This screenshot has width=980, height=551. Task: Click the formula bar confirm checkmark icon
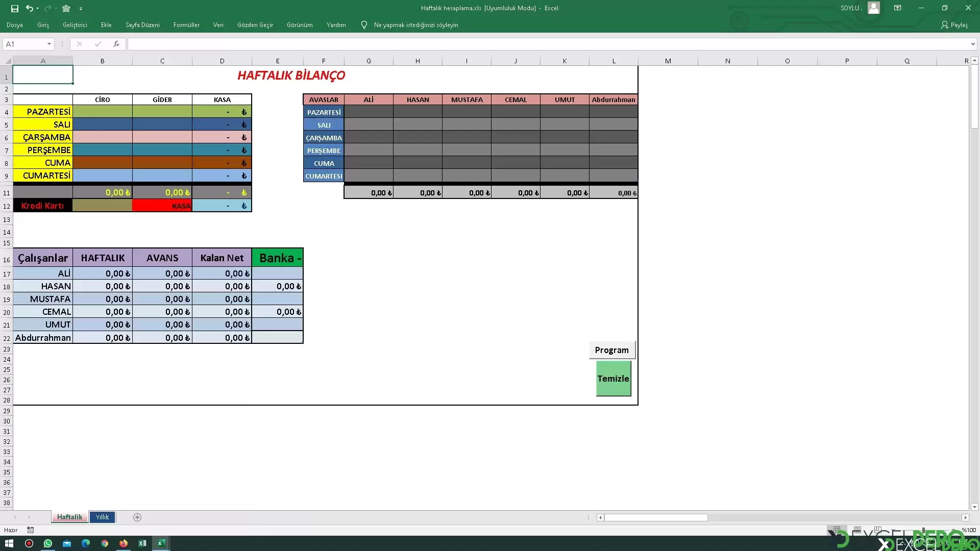(x=98, y=44)
